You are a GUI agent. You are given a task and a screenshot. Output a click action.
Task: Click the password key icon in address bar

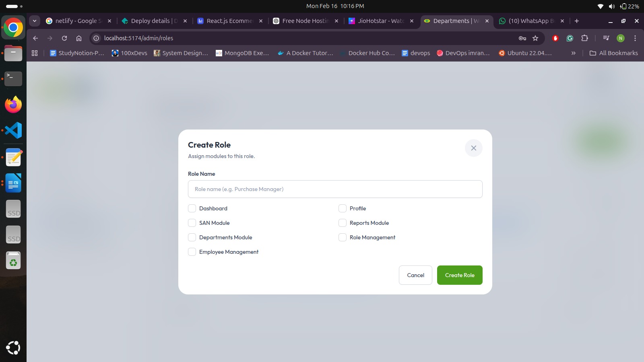tap(522, 38)
